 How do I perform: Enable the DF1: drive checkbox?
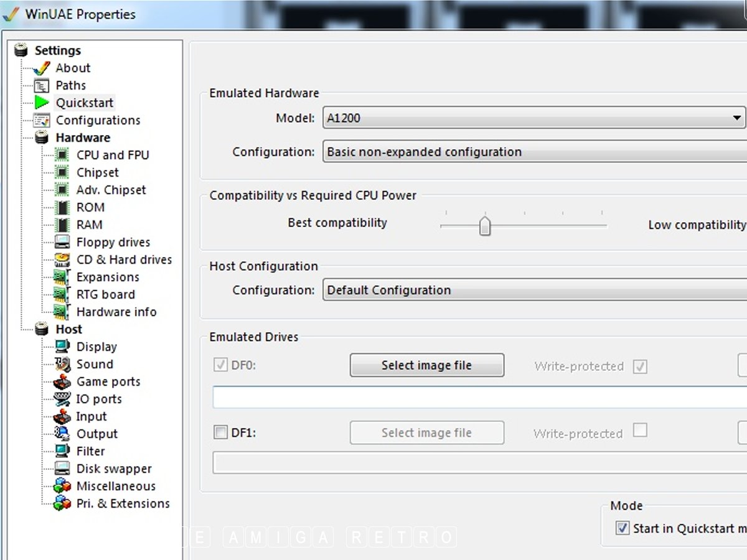(220, 432)
